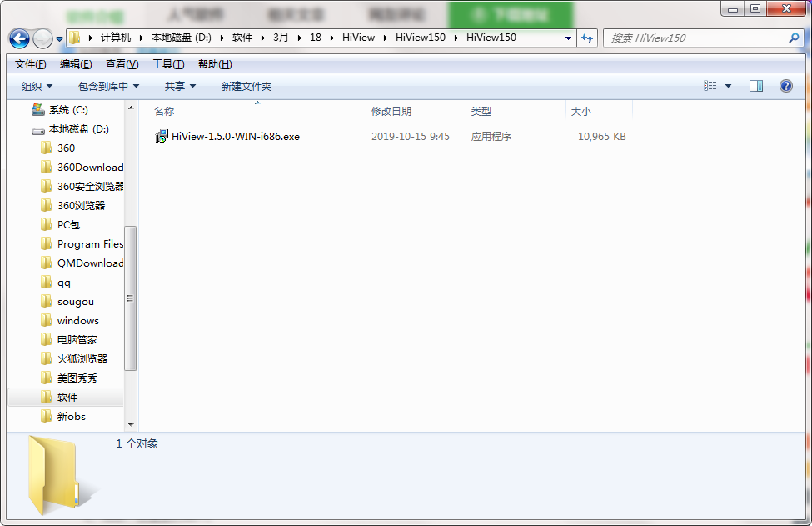The image size is (812, 526).
Task: Click the HiView installer file icon
Action: [x=162, y=137]
